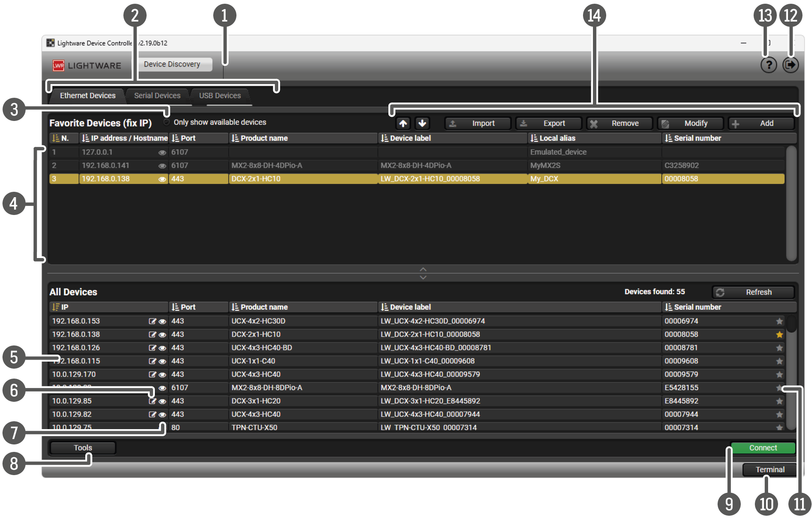The width and height of the screenshot is (812, 519).
Task: Click the Refresh button
Action: (x=753, y=292)
